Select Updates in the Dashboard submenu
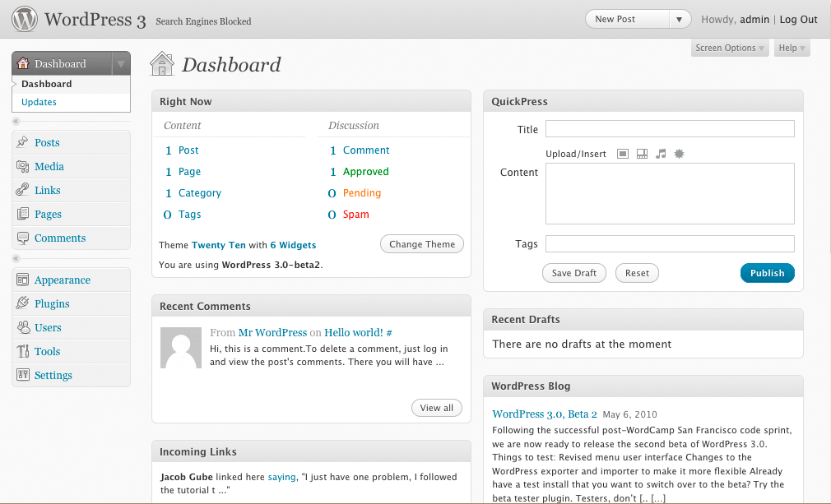The width and height of the screenshot is (831, 504). click(39, 103)
